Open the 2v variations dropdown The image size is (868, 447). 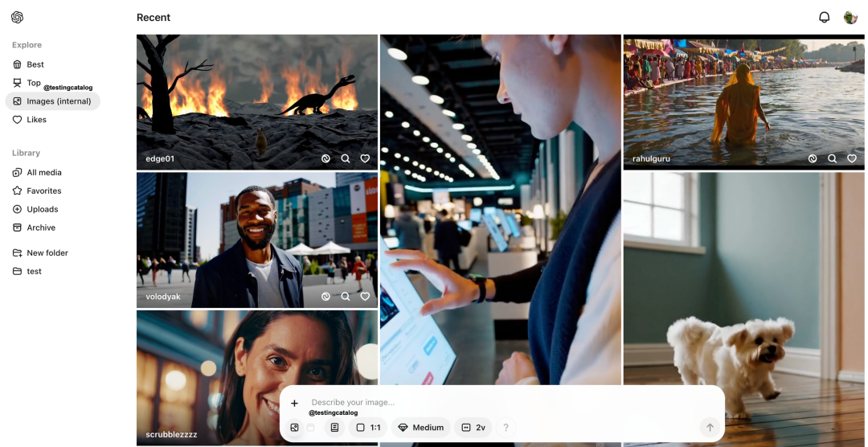click(x=473, y=428)
